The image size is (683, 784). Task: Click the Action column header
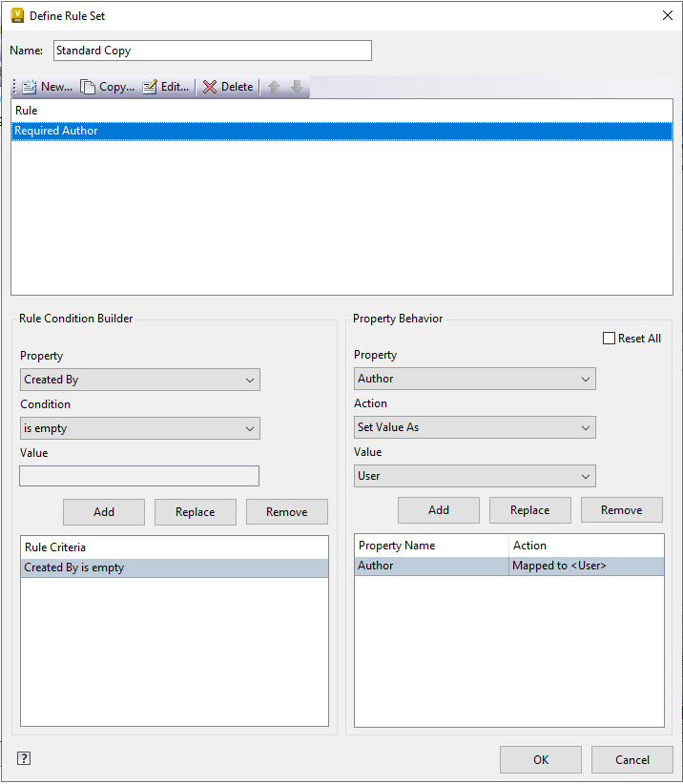[x=587, y=546]
